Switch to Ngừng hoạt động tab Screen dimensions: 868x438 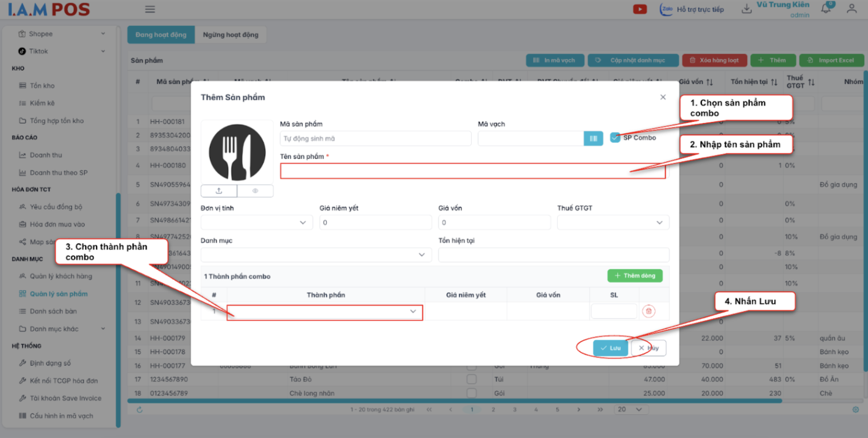[230, 35]
